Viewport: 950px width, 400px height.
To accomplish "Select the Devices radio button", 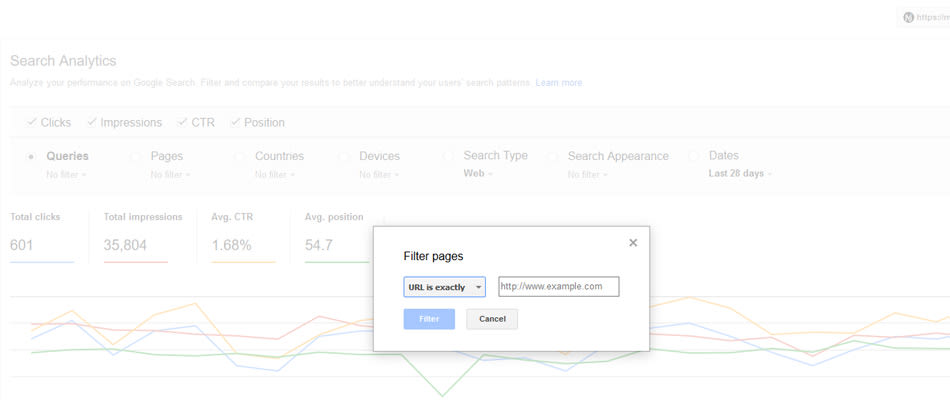I will tap(344, 157).
